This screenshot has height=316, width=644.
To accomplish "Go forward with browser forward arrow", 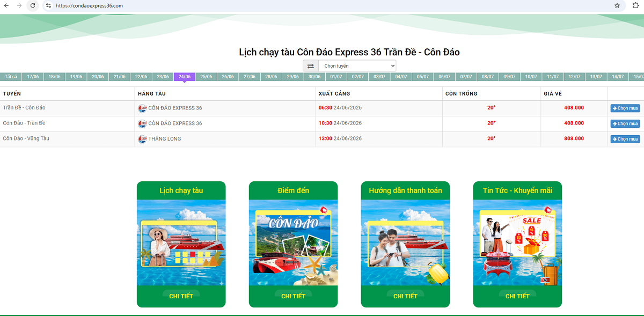I will pyautogui.click(x=19, y=5).
